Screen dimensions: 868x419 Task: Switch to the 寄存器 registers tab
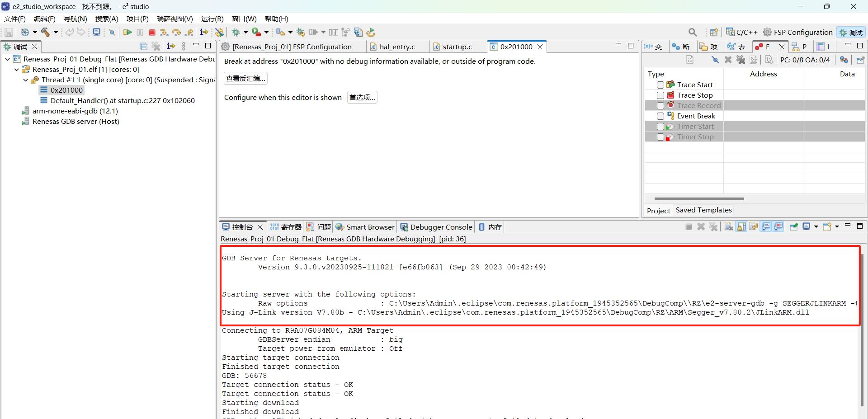click(286, 227)
